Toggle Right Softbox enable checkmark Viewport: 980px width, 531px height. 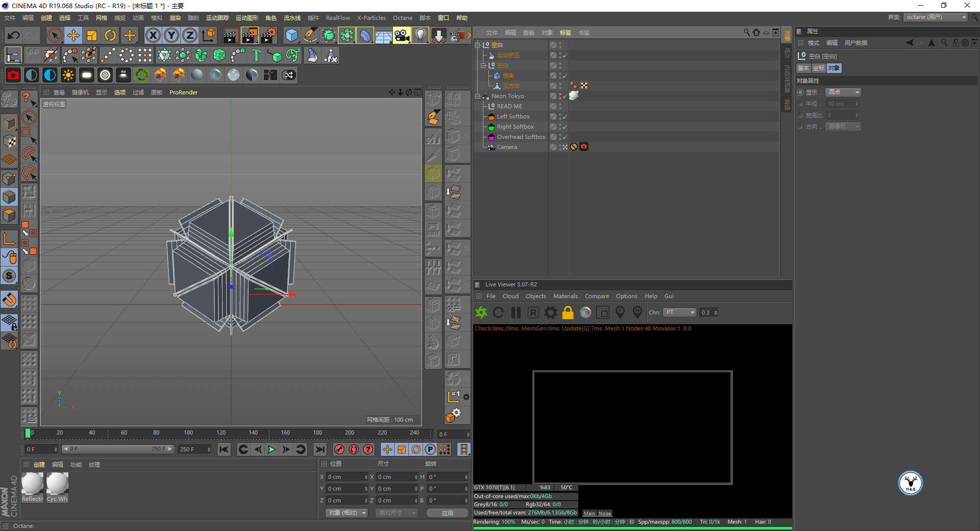tap(565, 127)
